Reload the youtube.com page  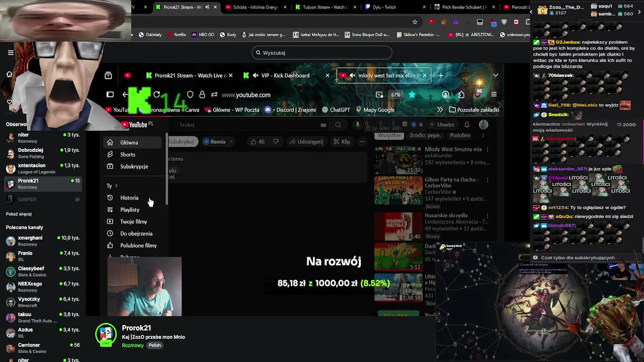click(x=156, y=95)
